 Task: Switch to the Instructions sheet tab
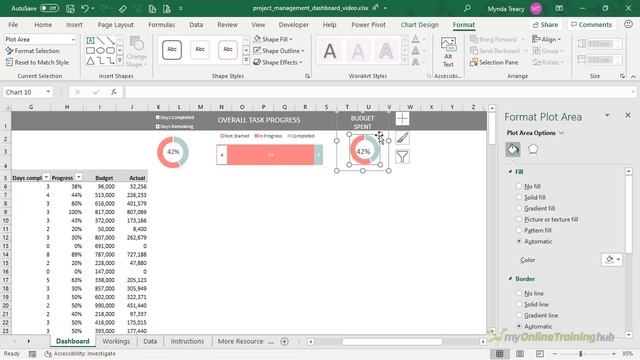[187, 341]
